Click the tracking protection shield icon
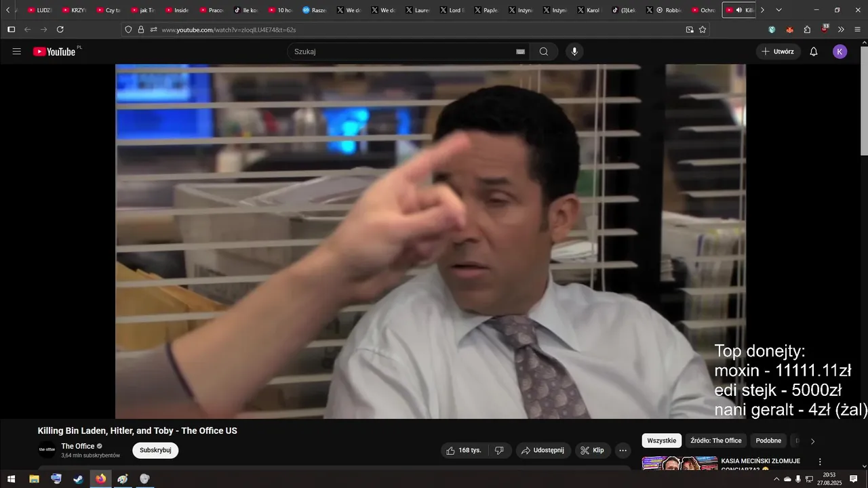This screenshot has height=488, width=868. coord(128,30)
